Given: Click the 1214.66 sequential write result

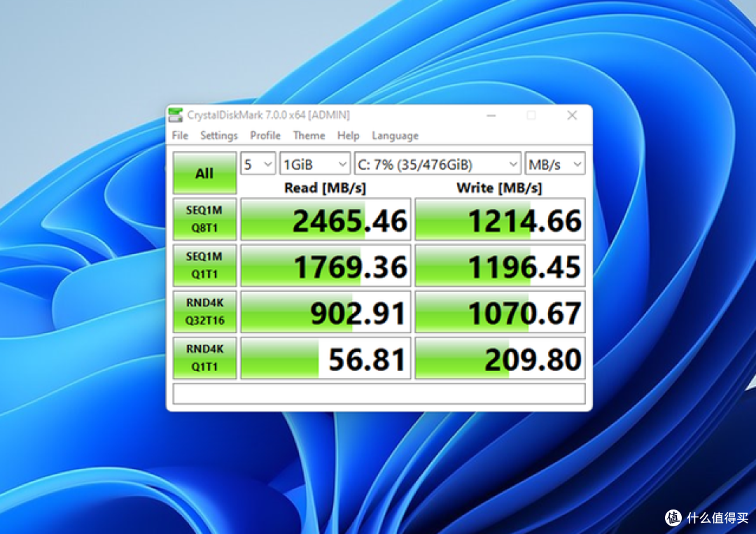Looking at the screenshot, I should click(500, 219).
